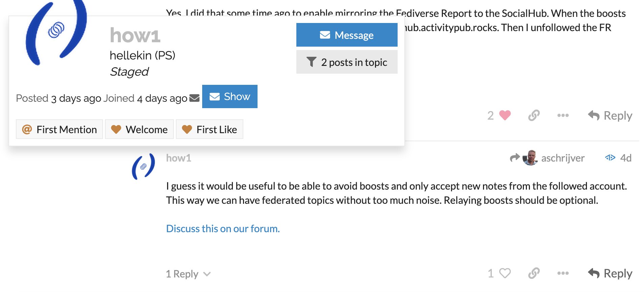Open the First Like badge
The height and width of the screenshot is (292, 644).
pos(210,129)
